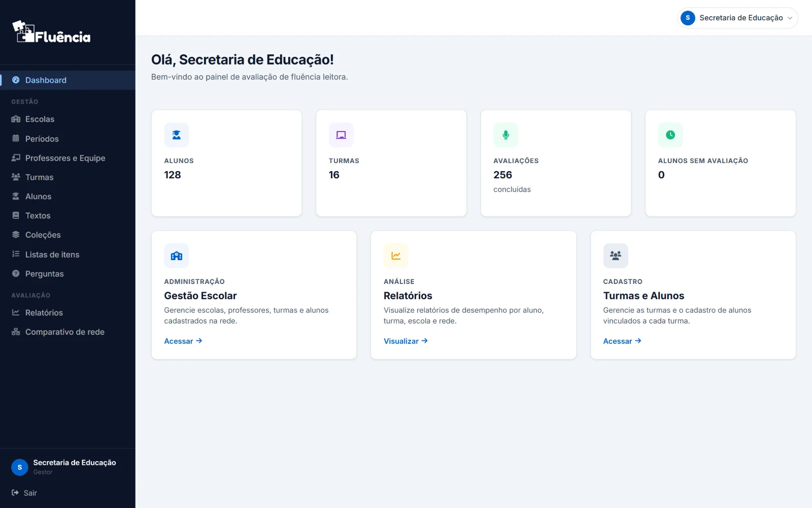Open the Secretaria de Educação account dropdown

tap(737, 18)
